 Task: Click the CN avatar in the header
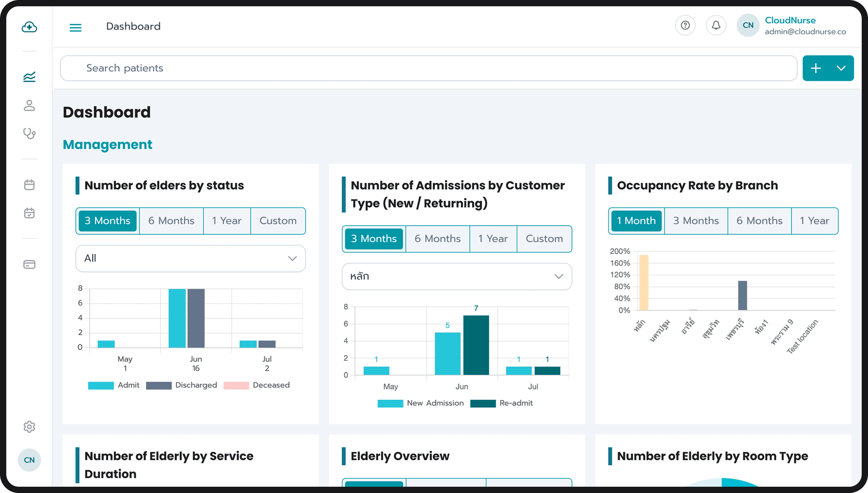click(748, 26)
